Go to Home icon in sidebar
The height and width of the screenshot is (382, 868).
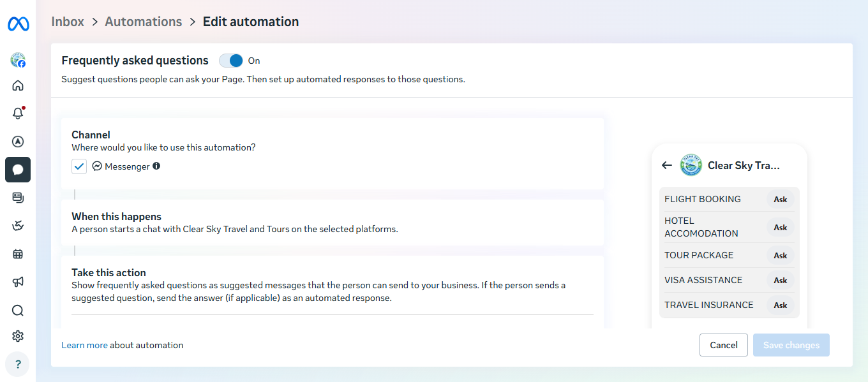[x=18, y=85]
